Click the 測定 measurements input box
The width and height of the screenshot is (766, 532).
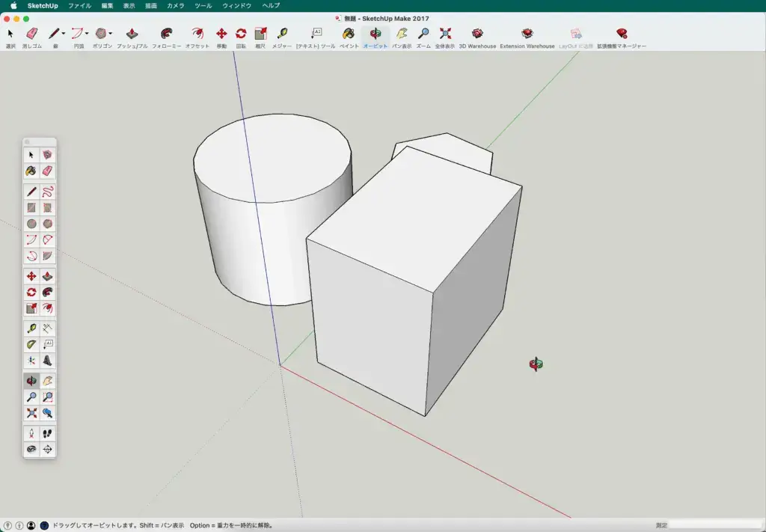(x=714, y=526)
